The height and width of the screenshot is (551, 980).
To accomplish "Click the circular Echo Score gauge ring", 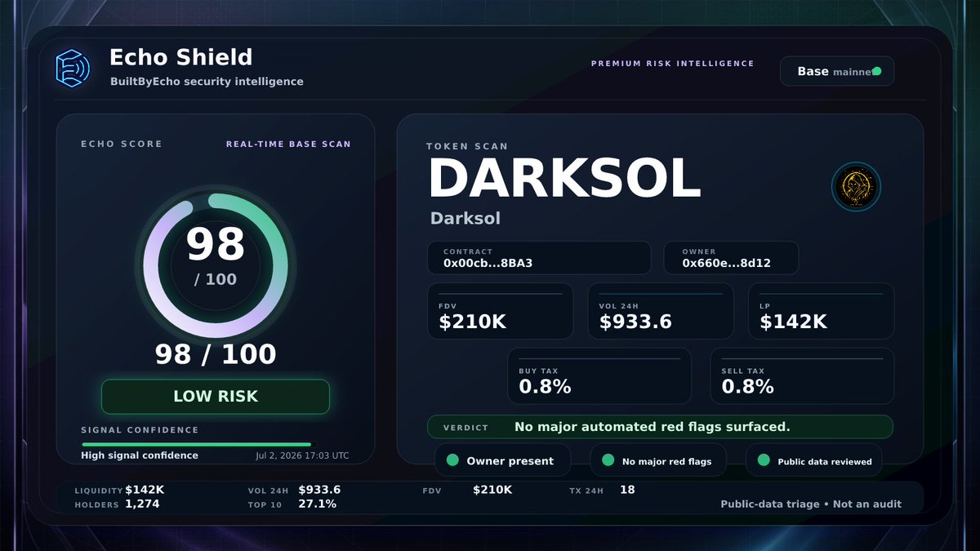I will coord(216,265).
